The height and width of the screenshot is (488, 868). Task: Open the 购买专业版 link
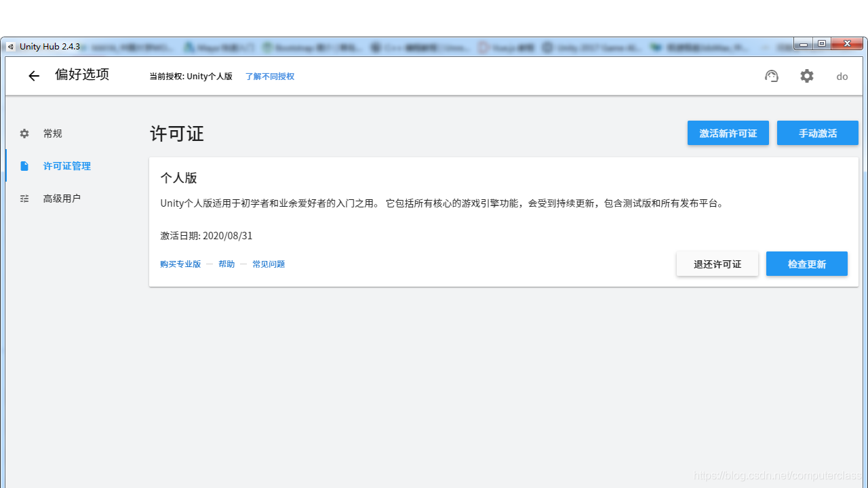point(180,264)
